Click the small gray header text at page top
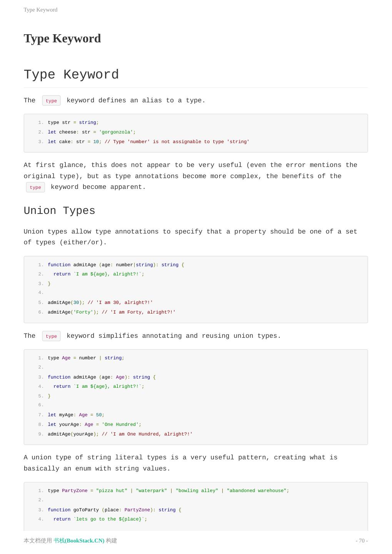This screenshot has width=392, height=554. tap(40, 10)
